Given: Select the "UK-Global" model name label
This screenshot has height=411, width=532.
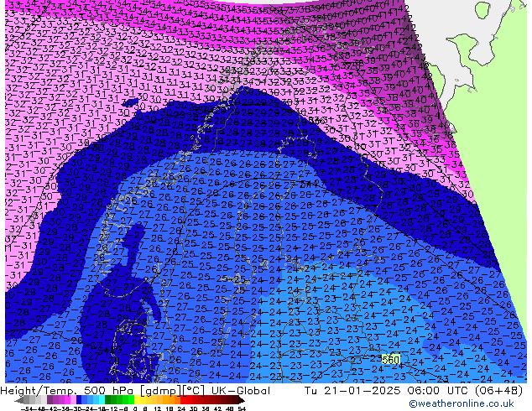Looking at the screenshot, I should [239, 391].
